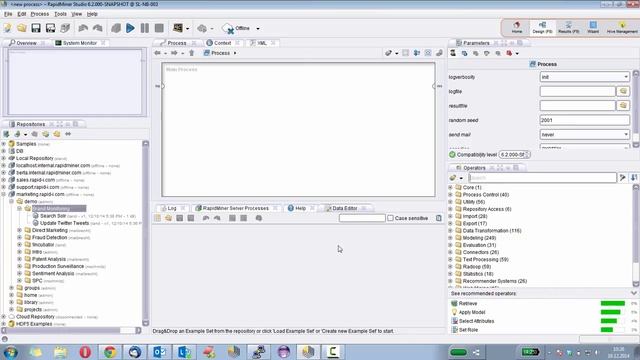Browse for resultfile folder button
Image resolution: width=640 pixels, height=360 pixels.
point(623,106)
